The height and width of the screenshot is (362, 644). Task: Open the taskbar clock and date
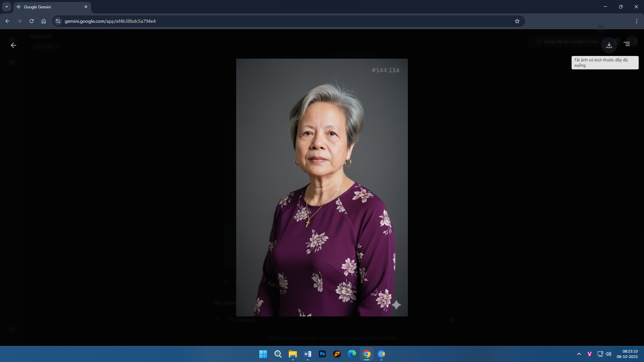tap(627, 354)
